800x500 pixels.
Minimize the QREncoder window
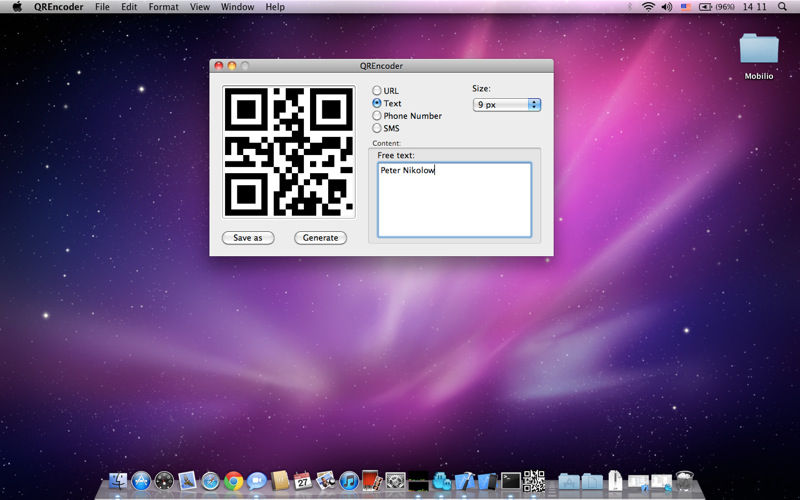click(232, 66)
